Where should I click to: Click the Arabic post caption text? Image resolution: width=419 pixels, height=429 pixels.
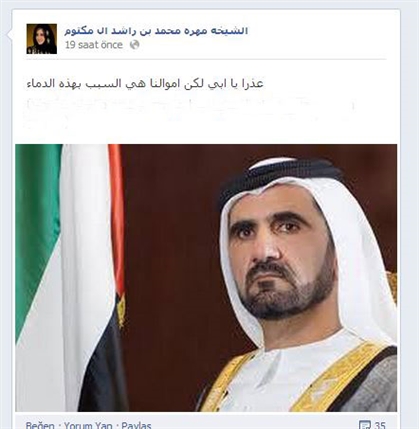pos(145,83)
